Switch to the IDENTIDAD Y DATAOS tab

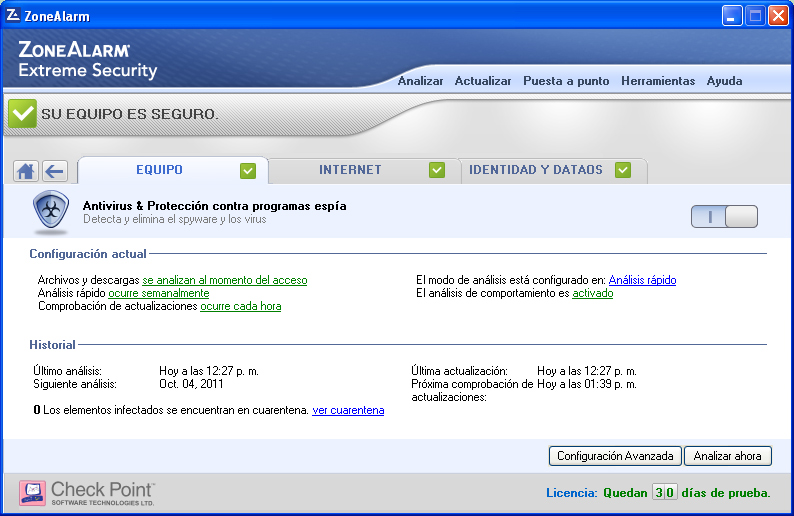point(553,170)
